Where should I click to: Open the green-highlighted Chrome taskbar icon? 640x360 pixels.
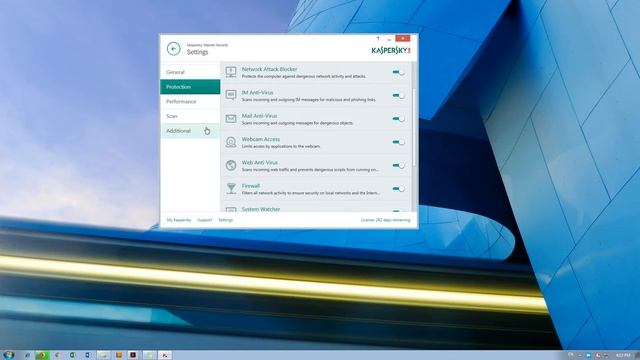[x=42, y=355]
